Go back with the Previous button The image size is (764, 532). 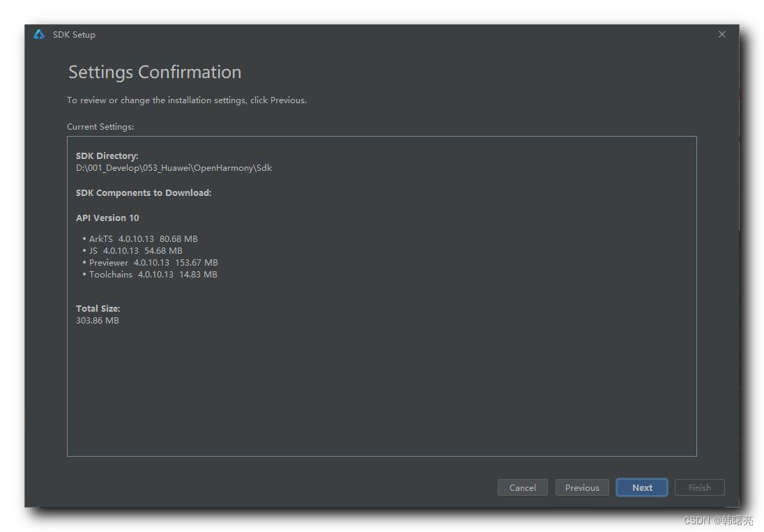pyautogui.click(x=582, y=487)
